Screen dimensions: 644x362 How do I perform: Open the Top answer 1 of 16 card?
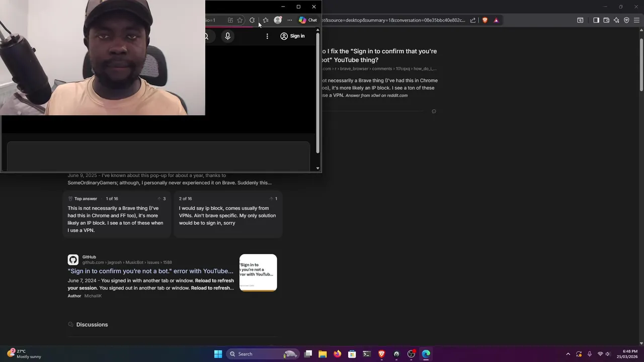117,214
